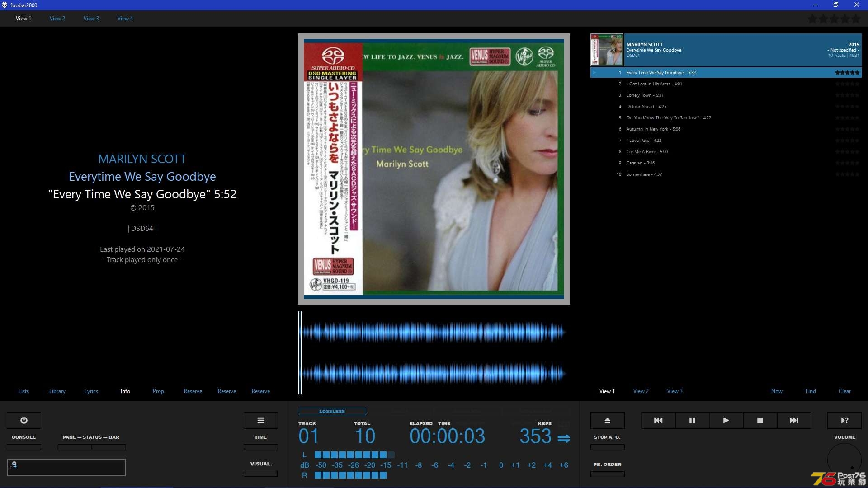Click the power icon button above CONSOLE
The image size is (868, 488).
pos(24,420)
